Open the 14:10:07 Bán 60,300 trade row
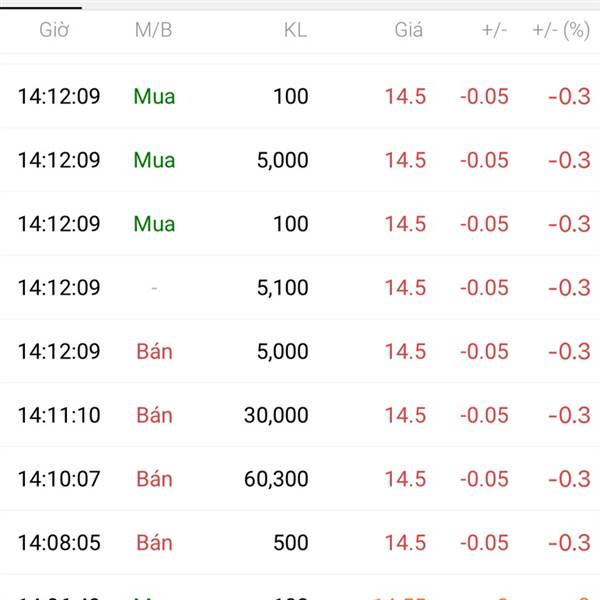The width and height of the screenshot is (600, 600). click(300, 479)
